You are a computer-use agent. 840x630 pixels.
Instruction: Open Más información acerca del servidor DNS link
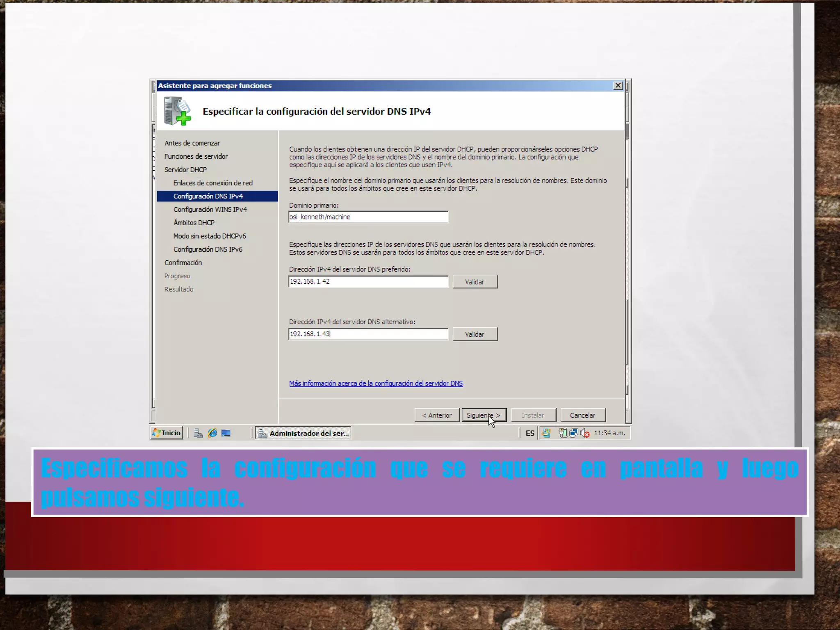(x=376, y=383)
